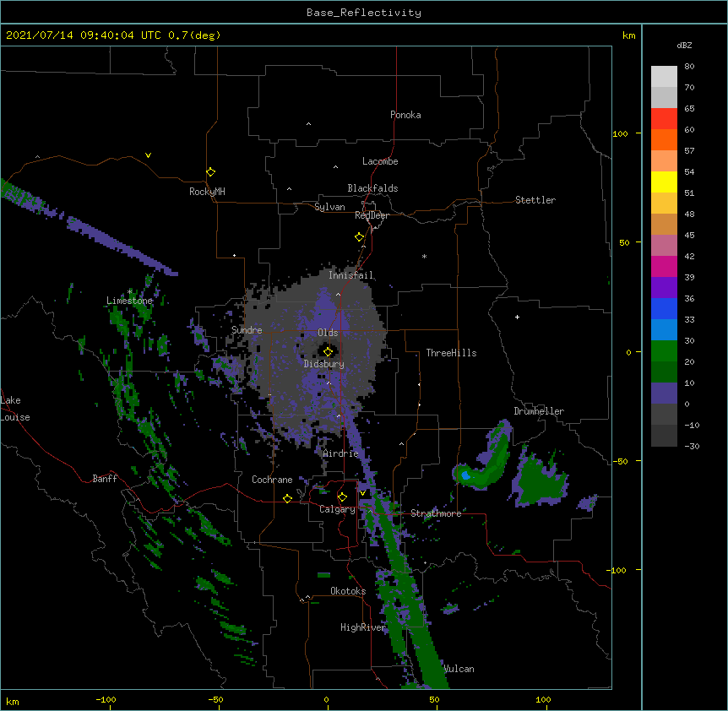Select the RedDeer city label
Image resolution: width=728 pixels, height=711 pixels.
[x=372, y=215]
